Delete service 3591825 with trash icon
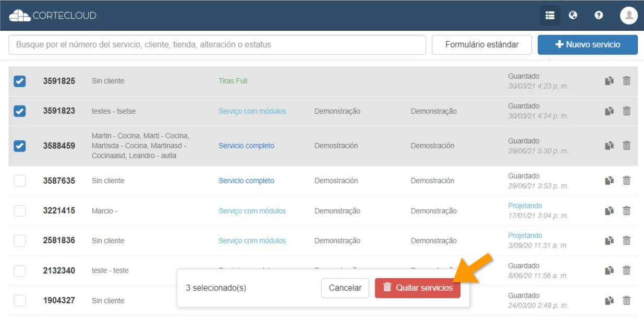Screen dimensions: 644x318 [627, 81]
